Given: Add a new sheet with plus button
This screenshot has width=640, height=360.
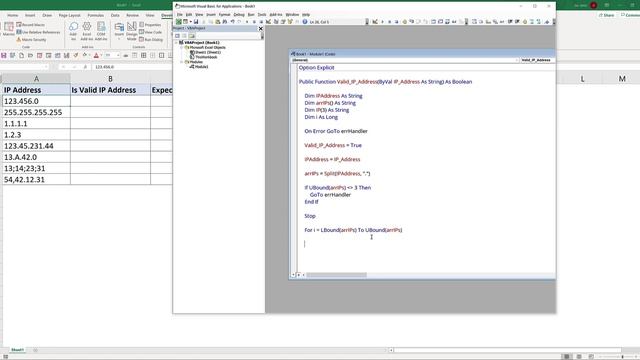Looking at the screenshot, I should (35, 350).
